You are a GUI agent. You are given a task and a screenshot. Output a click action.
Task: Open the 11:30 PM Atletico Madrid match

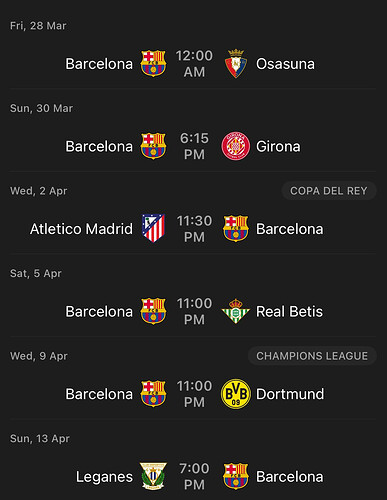coord(194,229)
